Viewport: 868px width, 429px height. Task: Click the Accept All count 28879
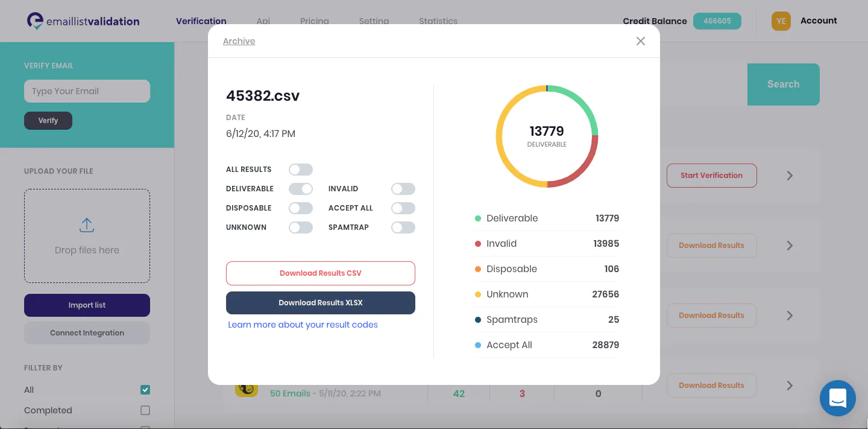(606, 345)
